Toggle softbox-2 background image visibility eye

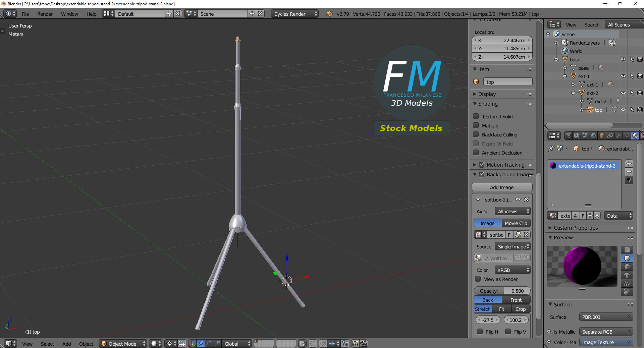(518, 199)
